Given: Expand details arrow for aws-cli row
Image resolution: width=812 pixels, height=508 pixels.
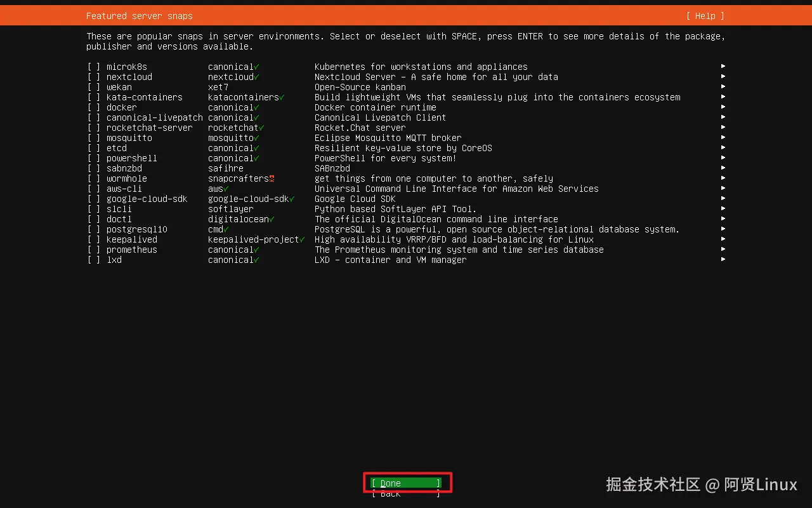Looking at the screenshot, I should [x=723, y=188].
